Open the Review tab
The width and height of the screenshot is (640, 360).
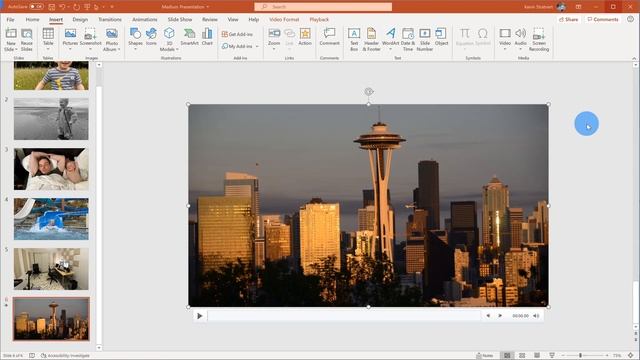210,20
